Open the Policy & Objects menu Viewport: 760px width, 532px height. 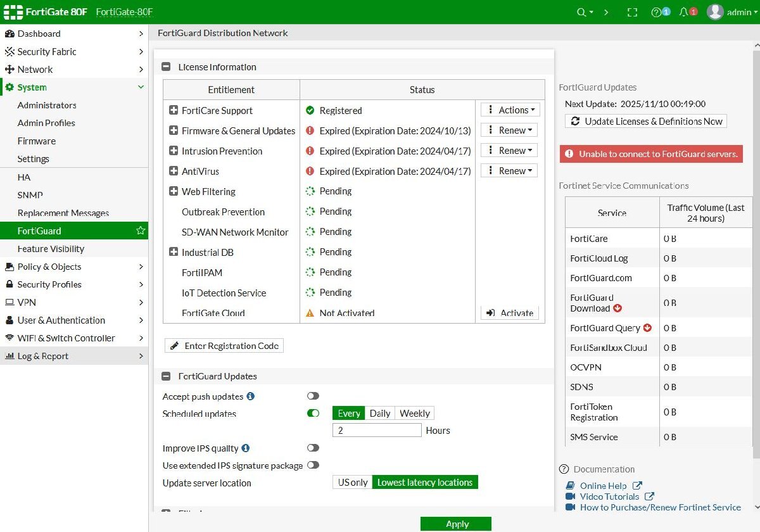(49, 267)
